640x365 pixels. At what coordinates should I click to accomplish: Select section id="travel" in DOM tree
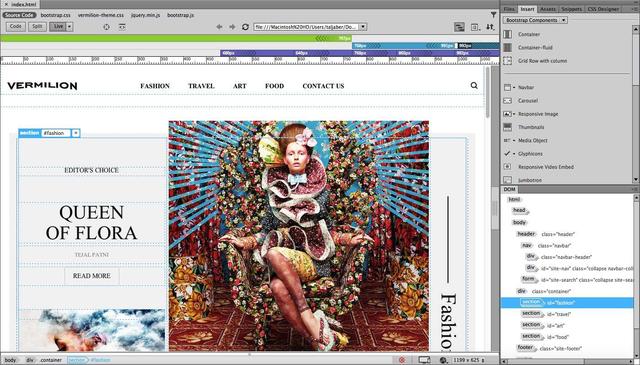[567, 314]
